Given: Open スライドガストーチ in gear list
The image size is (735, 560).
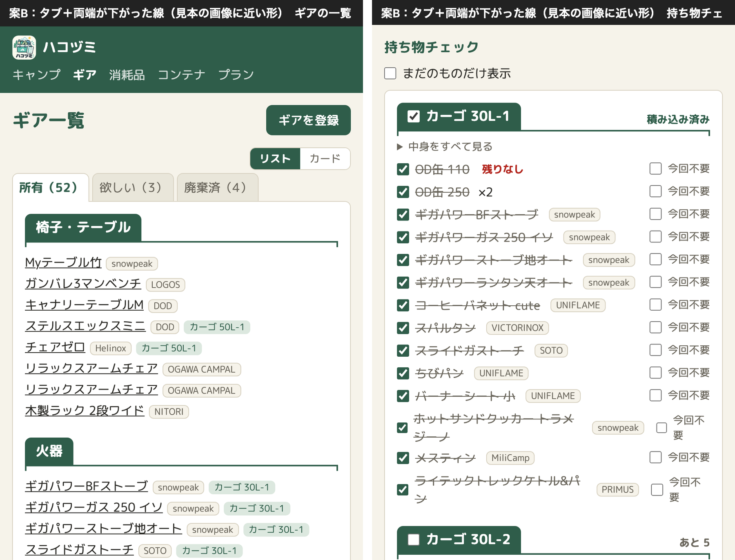Looking at the screenshot, I should 79,550.
